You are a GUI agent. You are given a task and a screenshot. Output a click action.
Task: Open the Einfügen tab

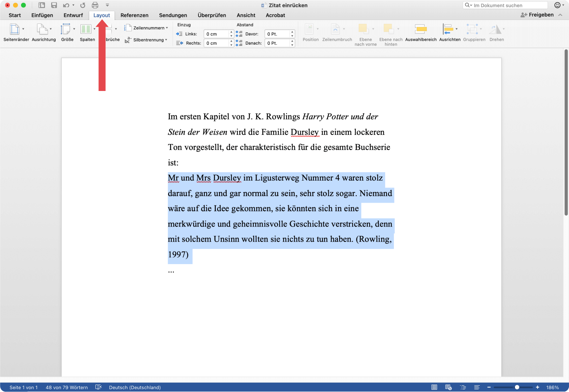point(42,15)
